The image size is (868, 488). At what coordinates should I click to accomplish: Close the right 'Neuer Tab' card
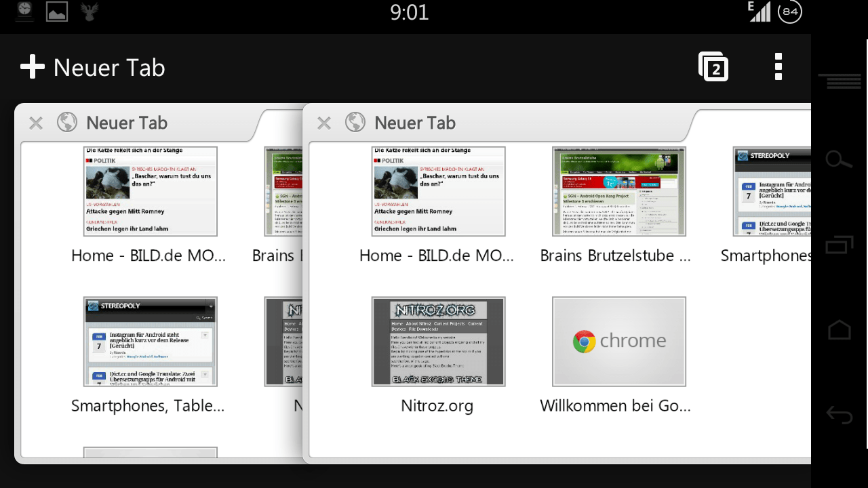click(x=324, y=123)
